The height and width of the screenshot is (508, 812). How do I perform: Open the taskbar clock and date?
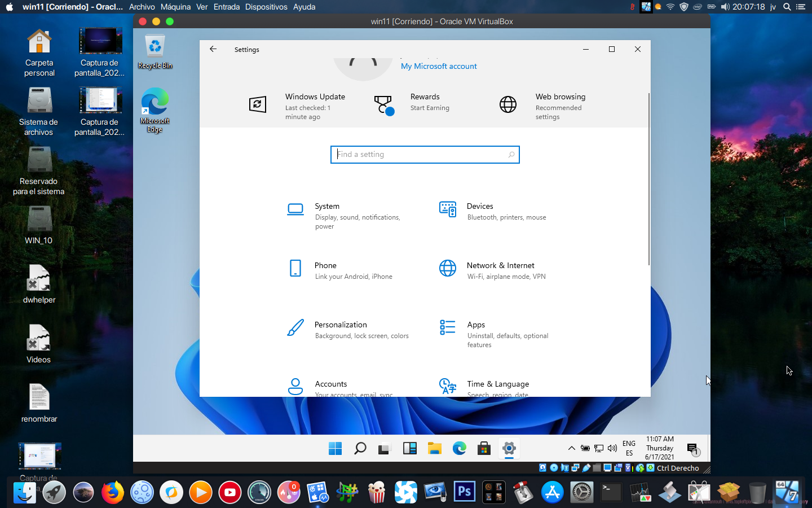pos(660,448)
